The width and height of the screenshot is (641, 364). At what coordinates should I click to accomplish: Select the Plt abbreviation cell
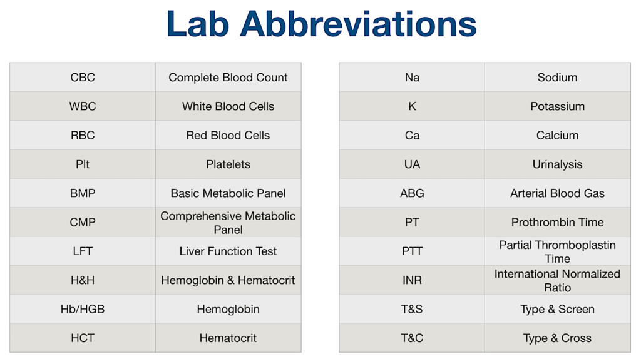click(x=83, y=164)
